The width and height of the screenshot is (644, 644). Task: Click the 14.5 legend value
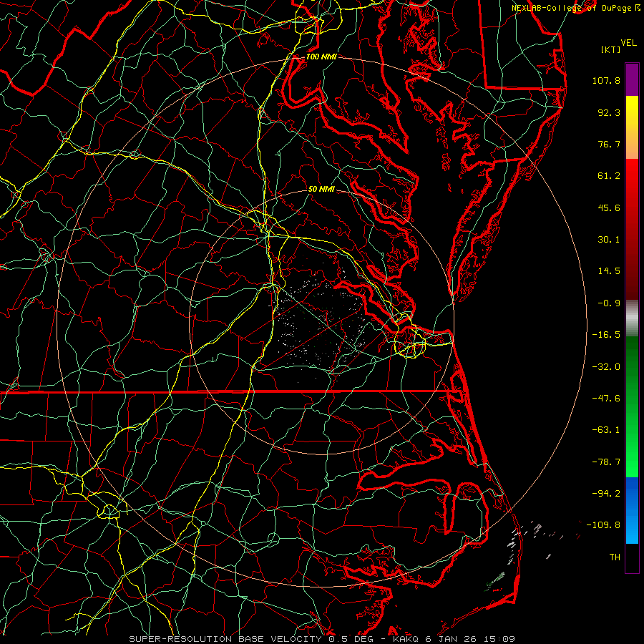point(609,271)
